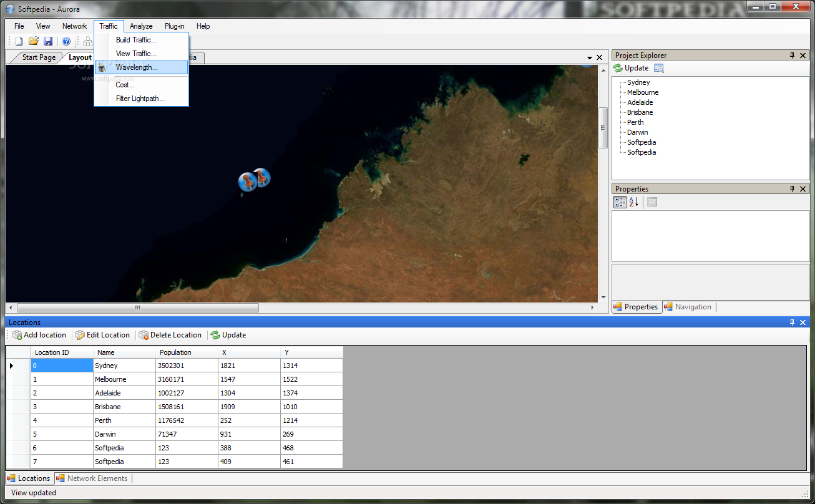The height and width of the screenshot is (504, 815).
Task: Close the Locations panel
Action: click(x=803, y=322)
